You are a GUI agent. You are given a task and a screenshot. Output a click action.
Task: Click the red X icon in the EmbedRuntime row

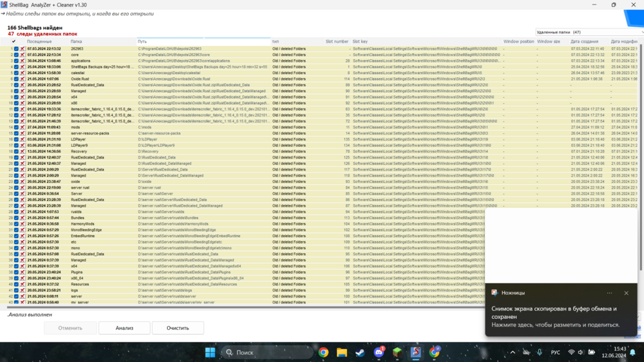pos(23,236)
